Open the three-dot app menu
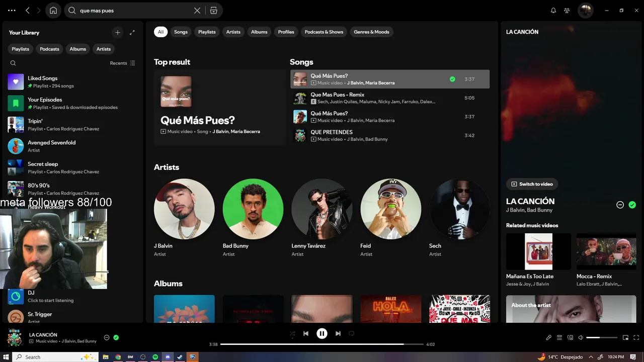The height and width of the screenshot is (362, 644). 12,11
